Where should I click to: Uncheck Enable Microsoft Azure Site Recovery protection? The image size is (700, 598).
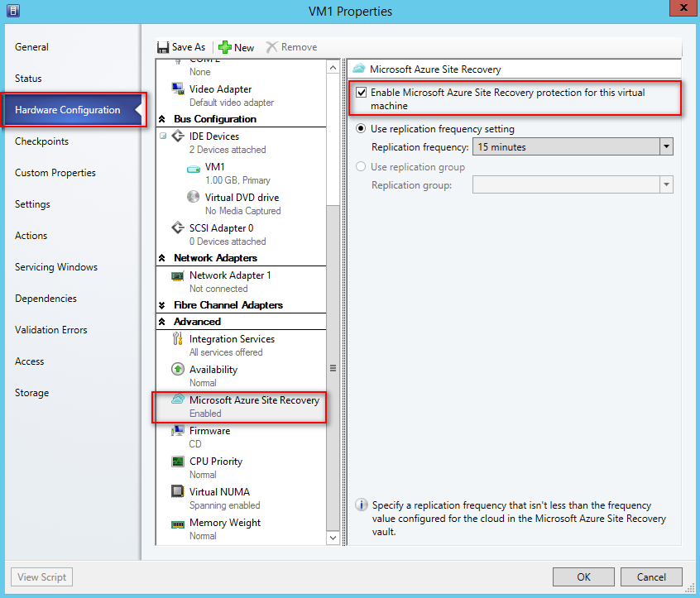click(x=361, y=93)
